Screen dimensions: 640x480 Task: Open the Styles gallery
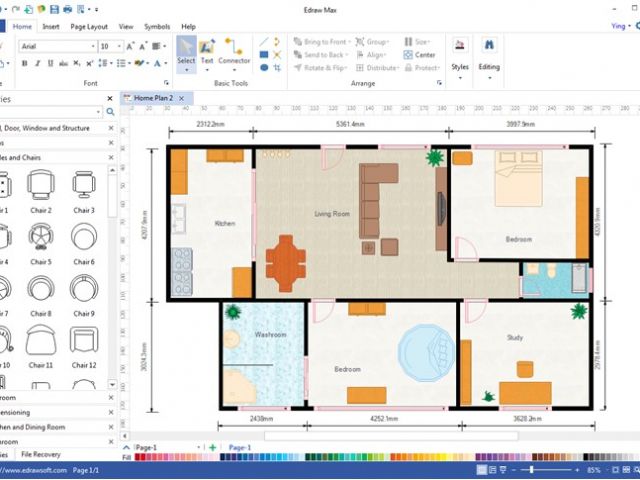pyautogui.click(x=459, y=53)
